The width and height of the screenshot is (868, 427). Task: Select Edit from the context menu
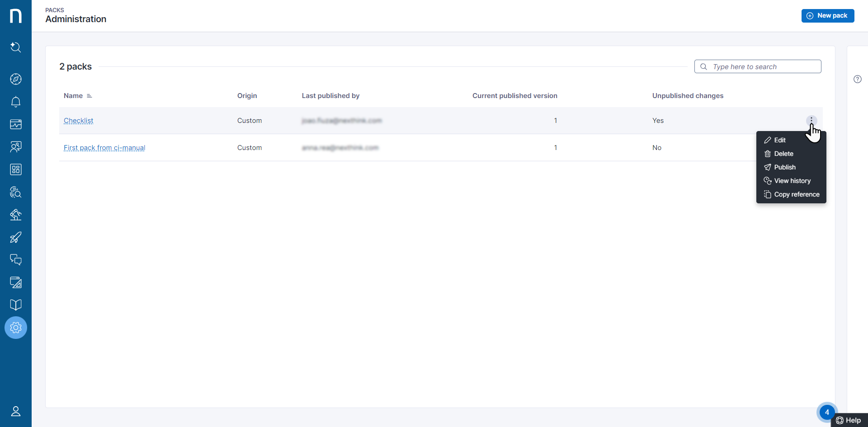pos(779,140)
